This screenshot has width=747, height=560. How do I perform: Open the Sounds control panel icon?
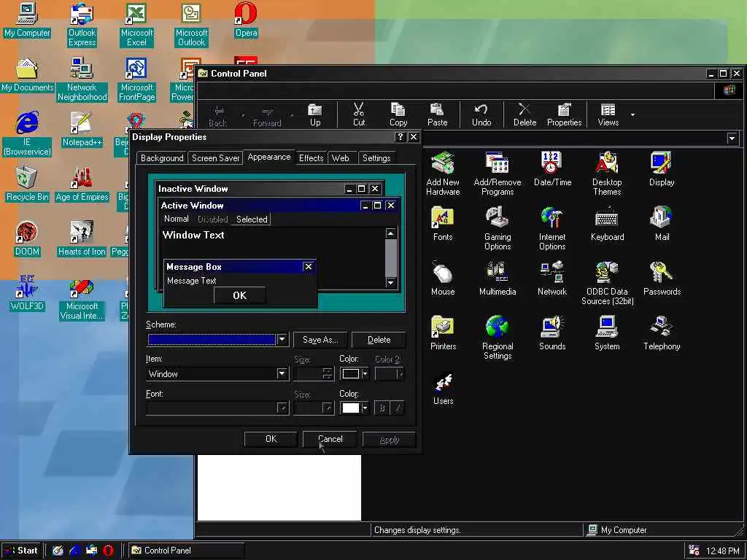pos(552,332)
